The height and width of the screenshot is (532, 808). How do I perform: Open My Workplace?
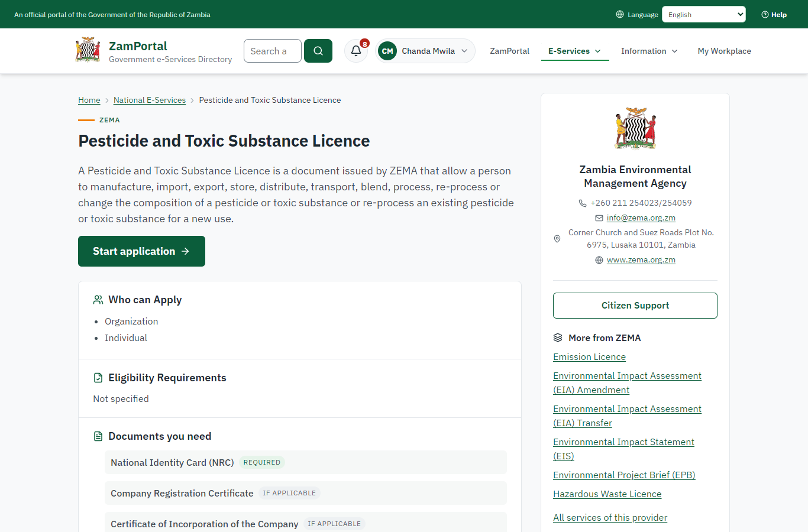point(725,51)
